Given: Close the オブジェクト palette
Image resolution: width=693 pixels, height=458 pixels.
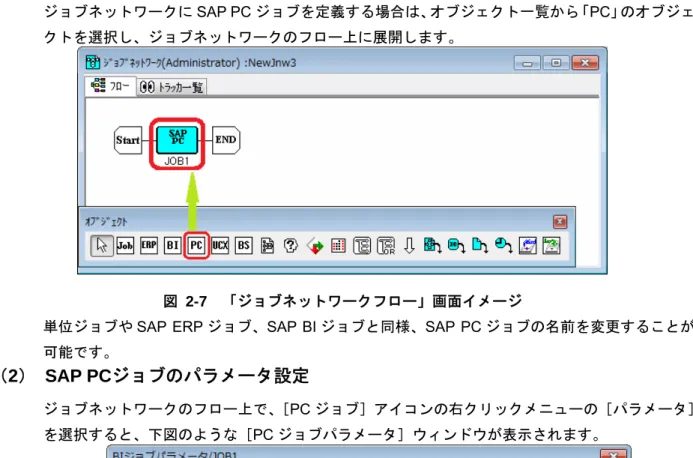Looking at the screenshot, I should [x=560, y=221].
